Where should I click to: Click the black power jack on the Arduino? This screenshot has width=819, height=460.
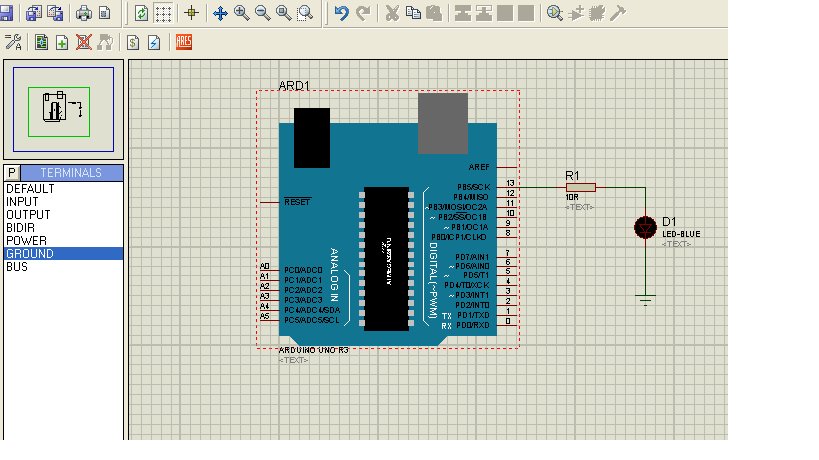pos(312,138)
